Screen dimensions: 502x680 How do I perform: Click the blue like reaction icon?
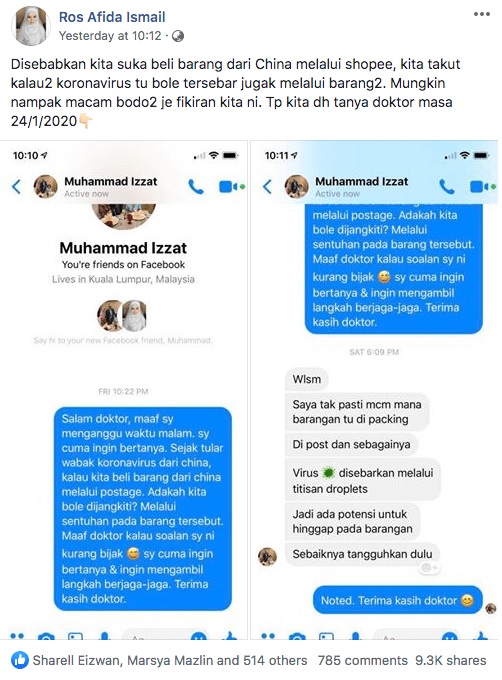(x=20, y=660)
